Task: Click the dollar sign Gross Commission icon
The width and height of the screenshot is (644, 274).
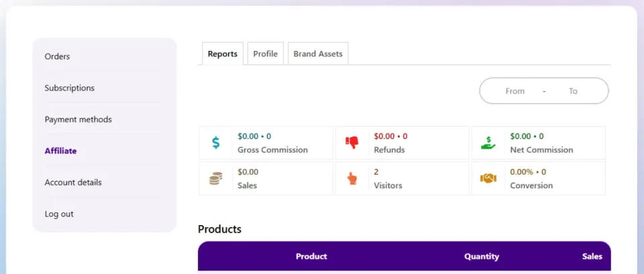Action: pyautogui.click(x=215, y=143)
